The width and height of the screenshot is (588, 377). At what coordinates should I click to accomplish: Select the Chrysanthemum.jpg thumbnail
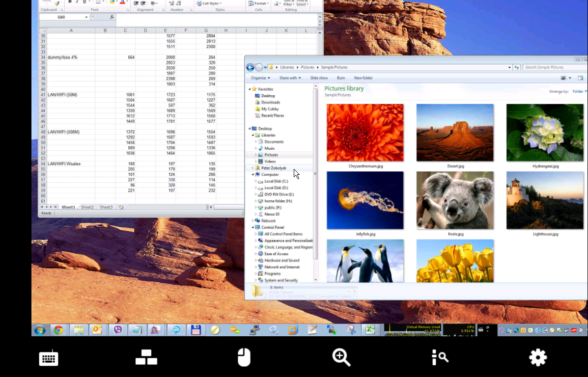click(x=365, y=133)
